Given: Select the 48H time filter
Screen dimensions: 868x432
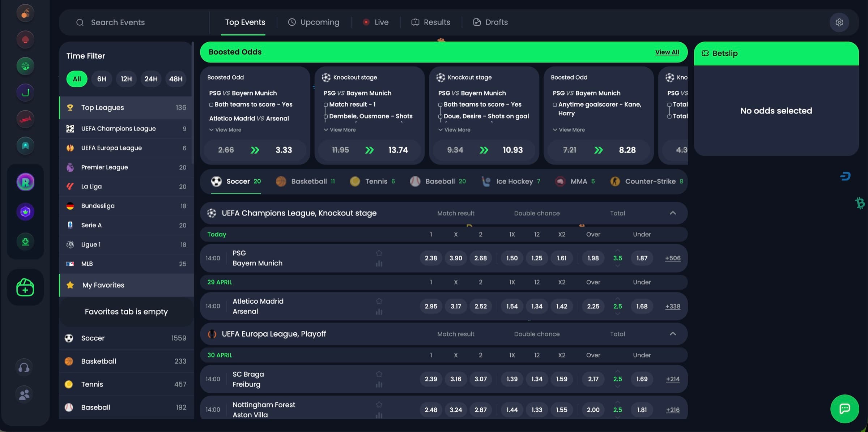Looking at the screenshot, I should pos(176,79).
